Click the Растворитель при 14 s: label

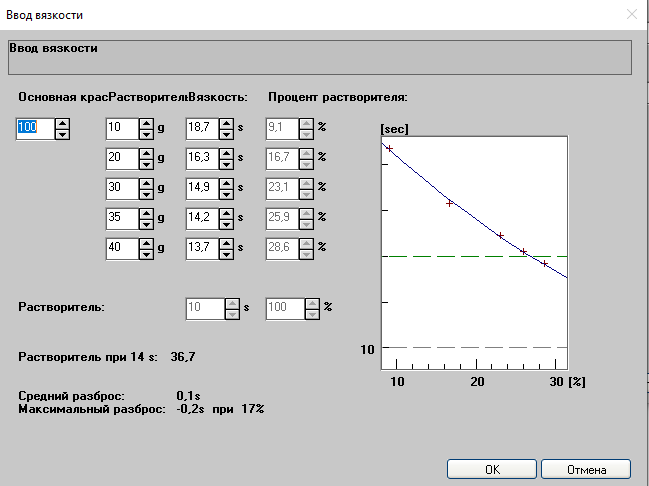pos(88,357)
